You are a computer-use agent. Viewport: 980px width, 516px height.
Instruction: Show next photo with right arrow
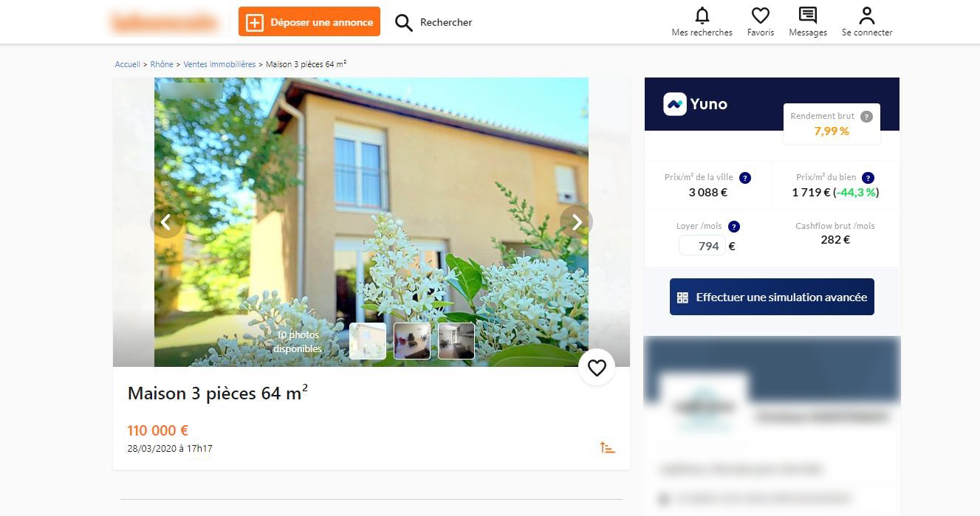(576, 221)
